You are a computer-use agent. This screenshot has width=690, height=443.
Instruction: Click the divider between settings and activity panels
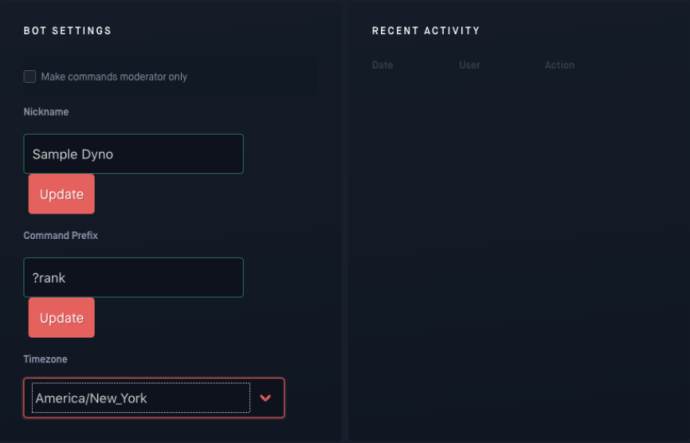coord(345,221)
